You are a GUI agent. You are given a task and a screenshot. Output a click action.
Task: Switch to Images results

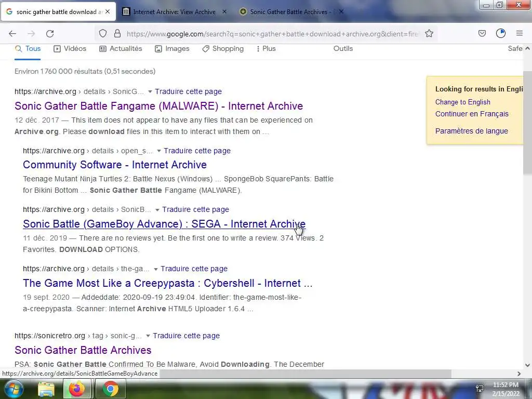pos(172,49)
